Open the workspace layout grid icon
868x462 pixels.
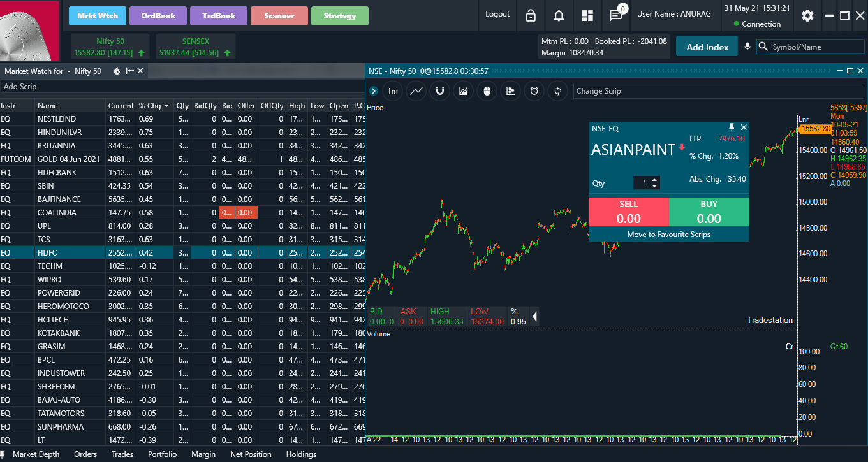587,16
